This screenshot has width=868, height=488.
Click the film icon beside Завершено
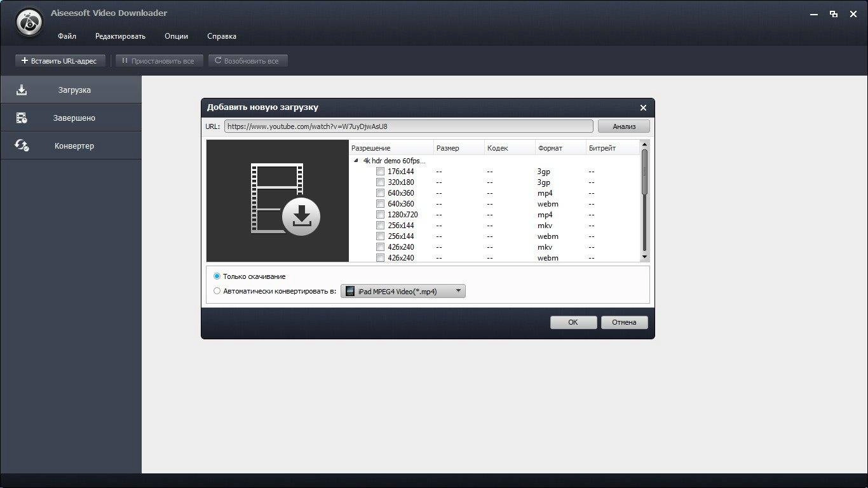(22, 118)
